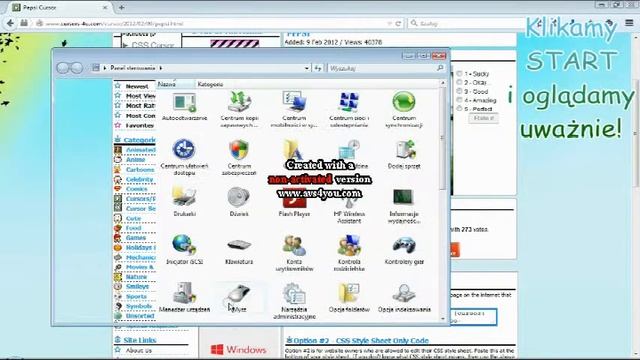Select rating 5 - Perfect
Viewport: 640px width, 360px height.
click(459, 109)
